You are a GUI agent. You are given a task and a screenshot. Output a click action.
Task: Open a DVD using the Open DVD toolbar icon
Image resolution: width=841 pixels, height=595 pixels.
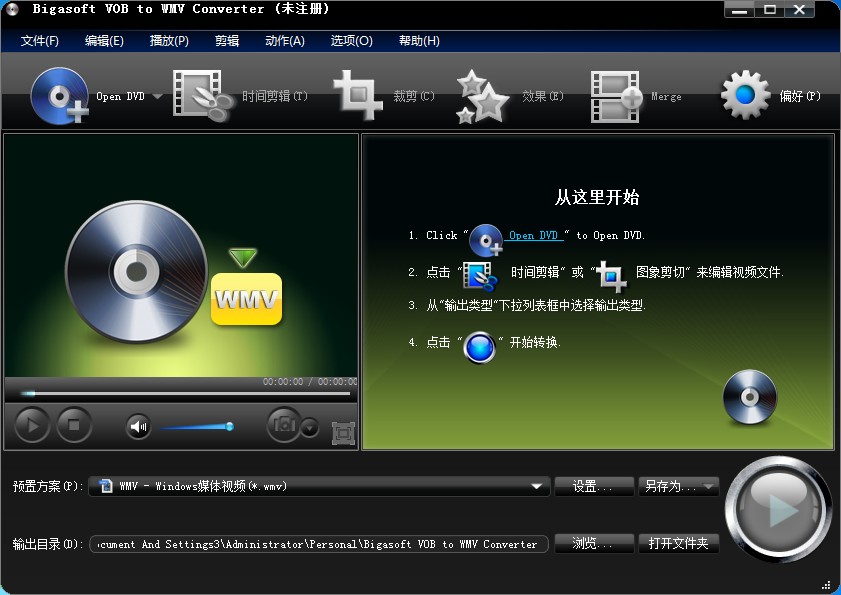point(60,95)
